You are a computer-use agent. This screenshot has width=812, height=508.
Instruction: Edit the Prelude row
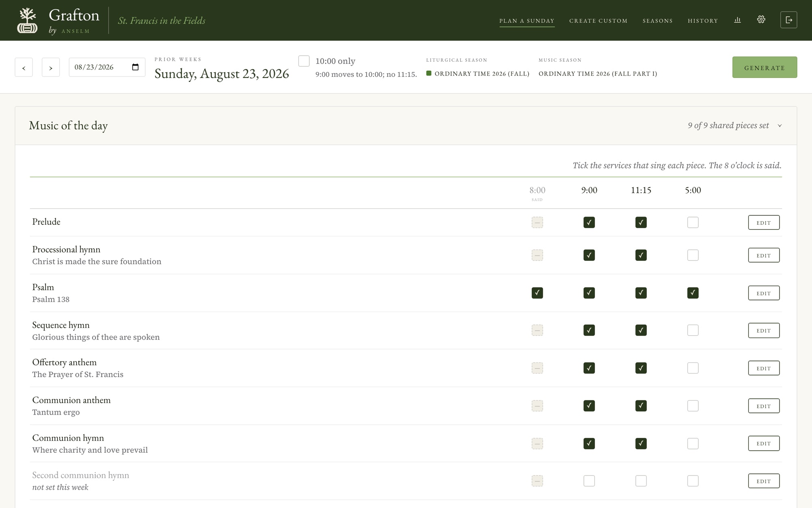764,222
